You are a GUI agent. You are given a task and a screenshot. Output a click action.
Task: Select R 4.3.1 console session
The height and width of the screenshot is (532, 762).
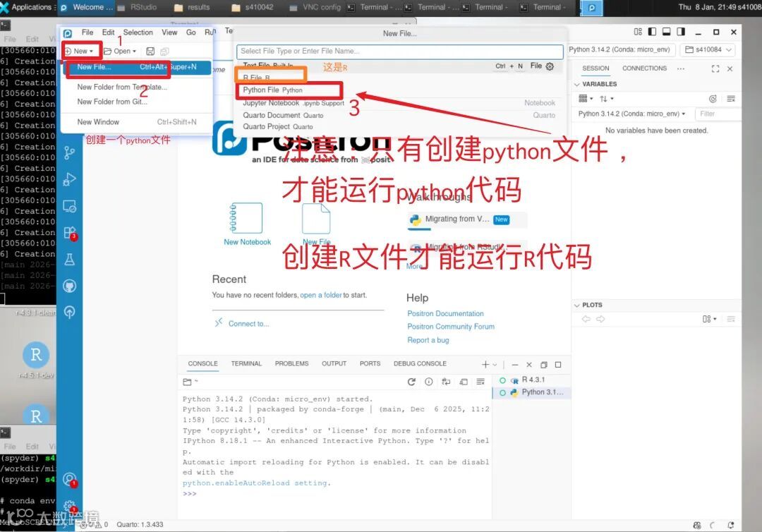[x=532, y=380]
